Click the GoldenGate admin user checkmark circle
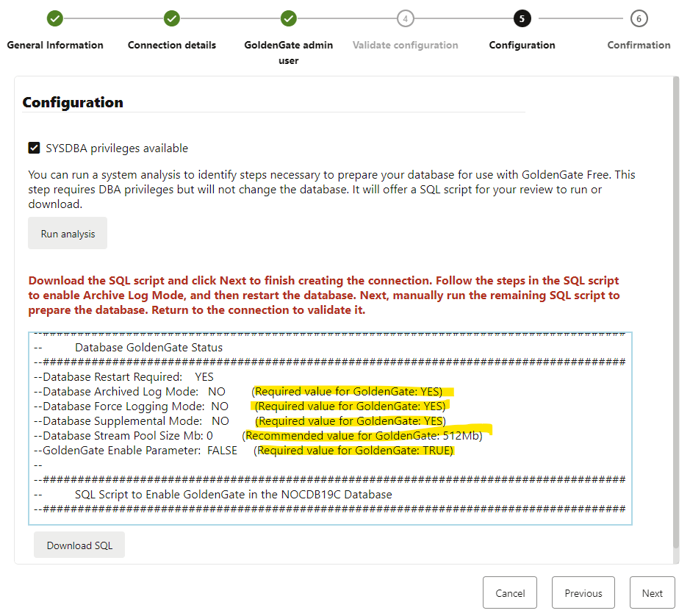Viewport: 690px width, 616px height. tap(289, 18)
